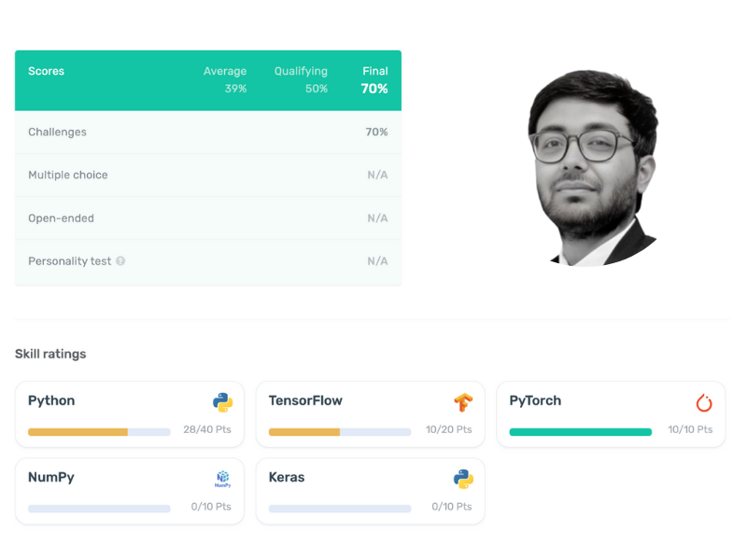This screenshot has height=560, width=747.
Task: Select the Open-ended row
Action: coord(208,218)
